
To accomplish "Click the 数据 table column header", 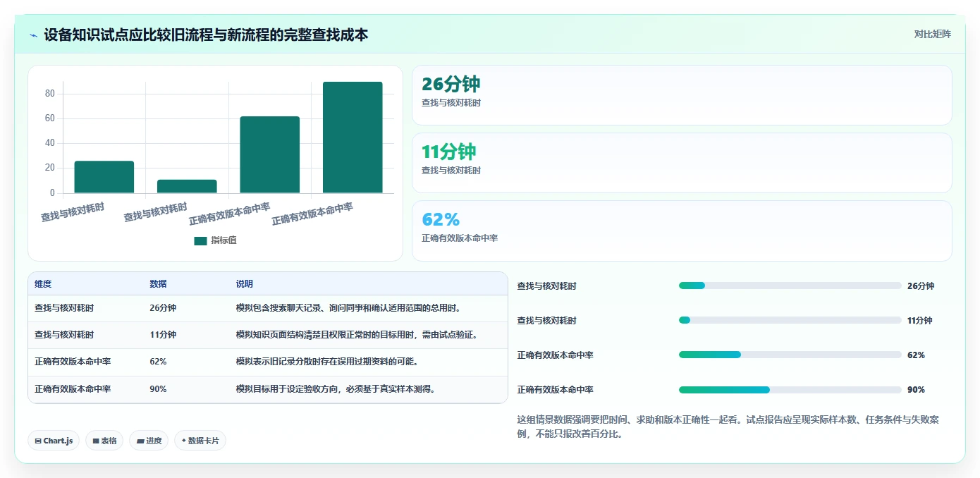I will click(x=158, y=284).
